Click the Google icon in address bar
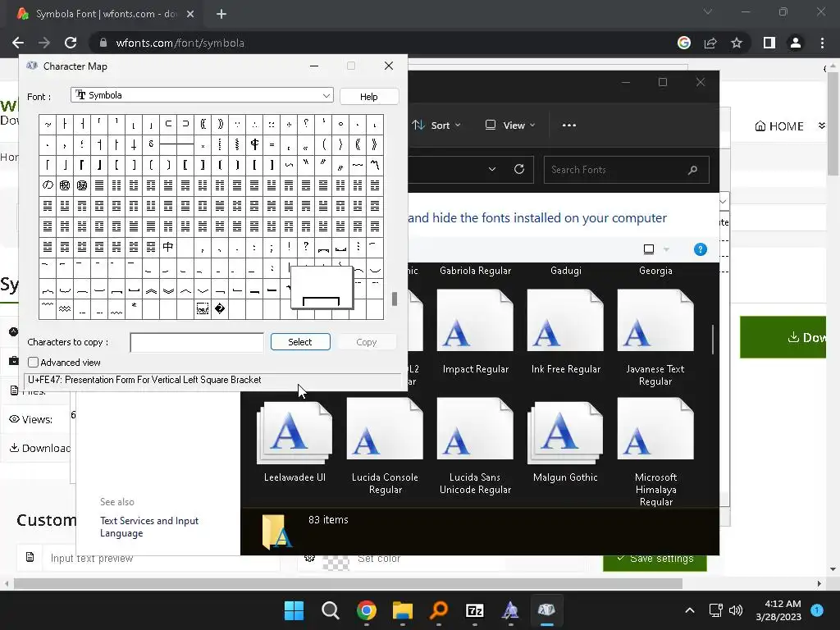840x630 pixels. [684, 43]
